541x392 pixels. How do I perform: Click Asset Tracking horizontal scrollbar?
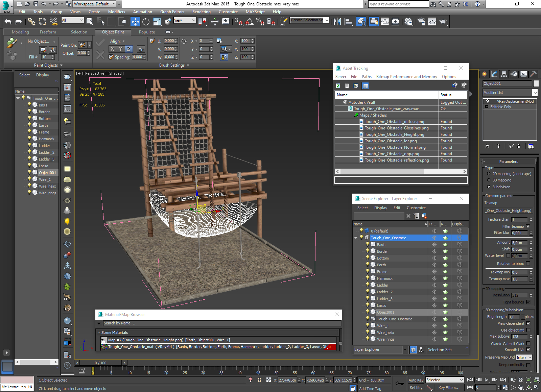[x=382, y=172]
